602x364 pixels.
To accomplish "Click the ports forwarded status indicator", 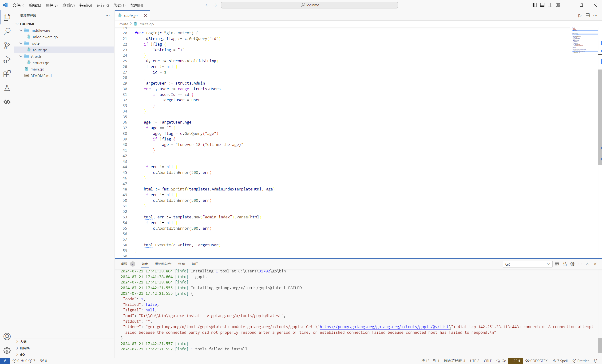I will (44, 361).
